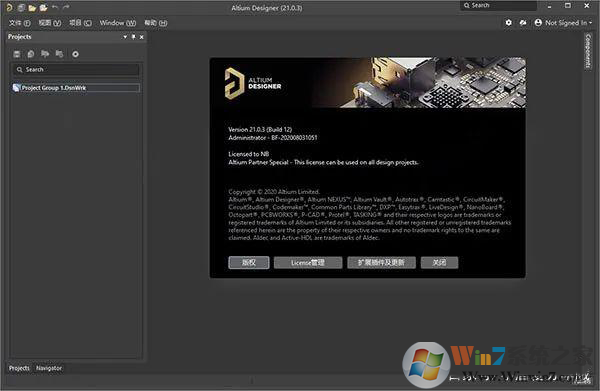This screenshot has width=600, height=391.
Task: Expand the Not Signed In dropdown
Action: [590, 23]
